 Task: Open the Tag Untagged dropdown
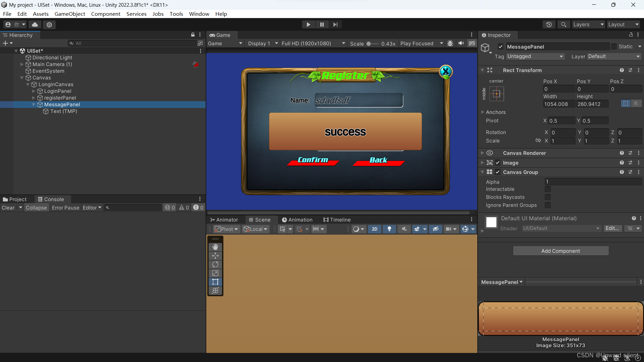[535, 56]
